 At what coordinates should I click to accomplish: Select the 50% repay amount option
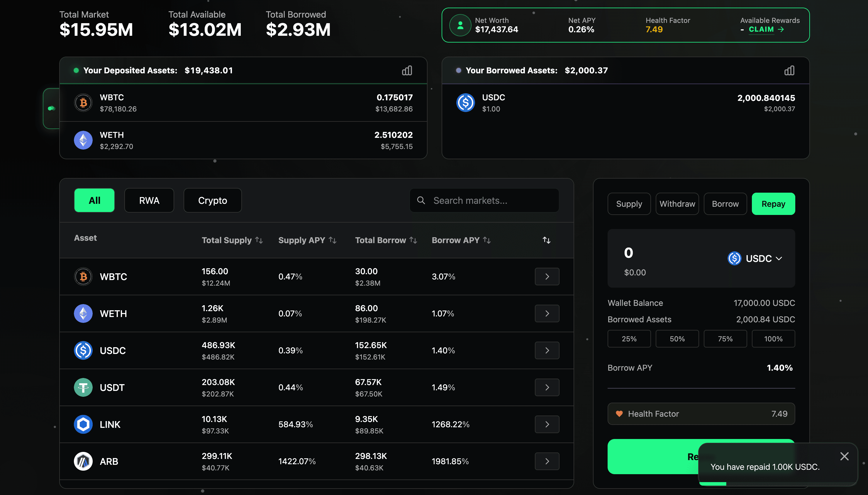pyautogui.click(x=677, y=339)
